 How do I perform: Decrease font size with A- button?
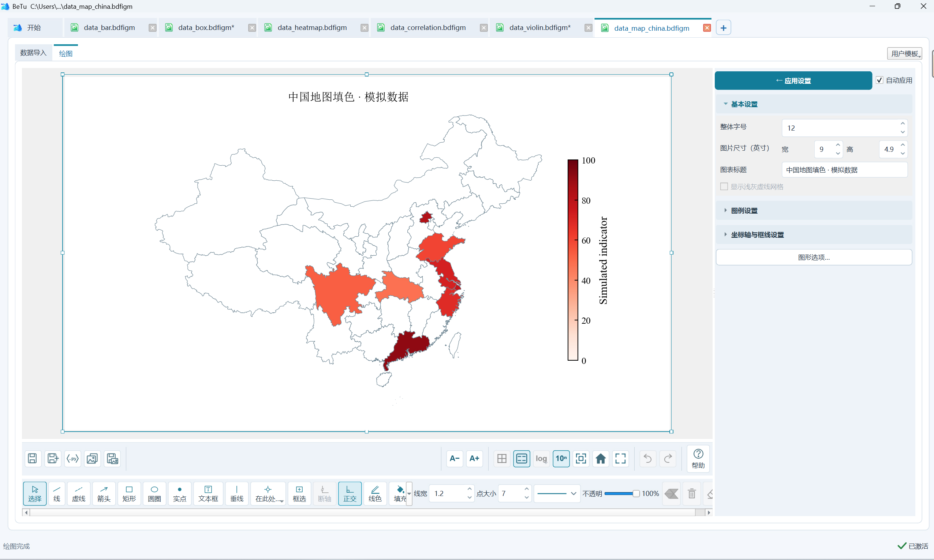tap(455, 458)
